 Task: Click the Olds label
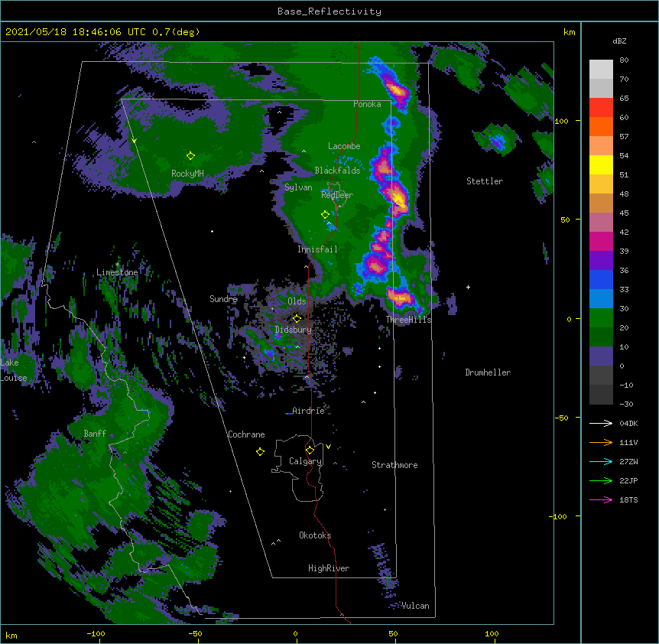click(x=297, y=301)
